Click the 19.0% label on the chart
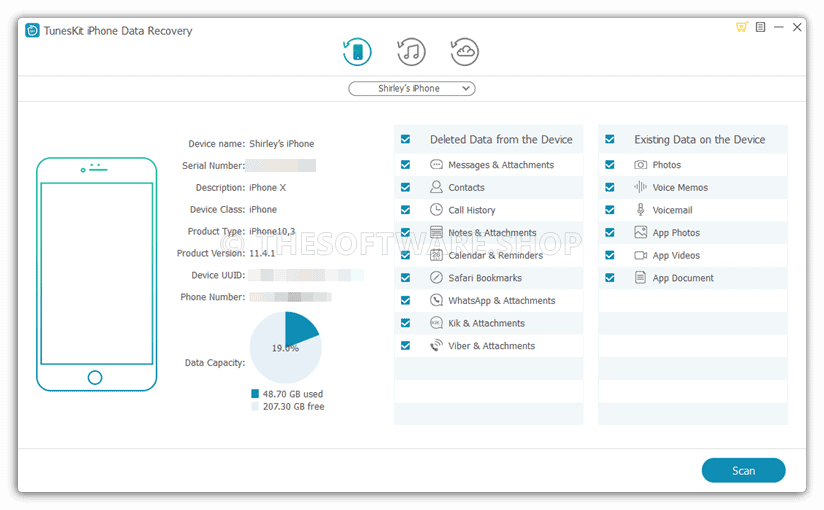824x510 pixels. [285, 348]
